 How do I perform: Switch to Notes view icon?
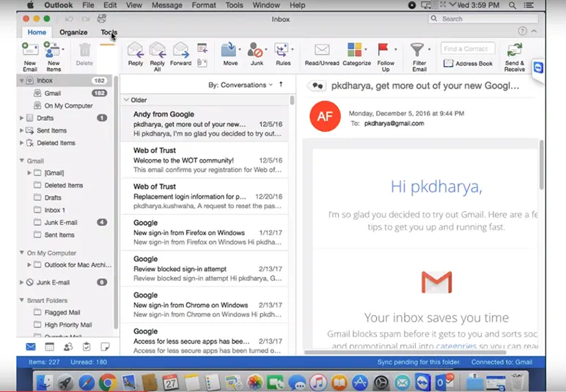105,347
